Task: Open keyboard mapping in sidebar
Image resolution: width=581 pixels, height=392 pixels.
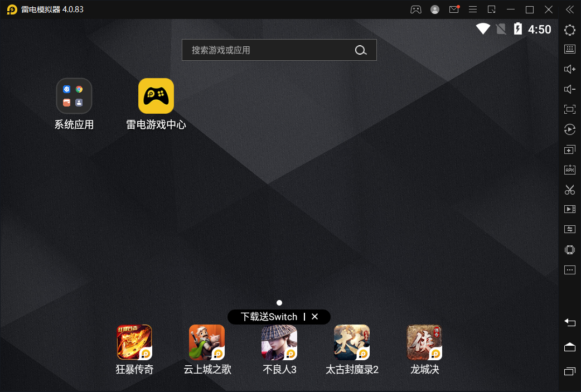Action: [x=569, y=49]
